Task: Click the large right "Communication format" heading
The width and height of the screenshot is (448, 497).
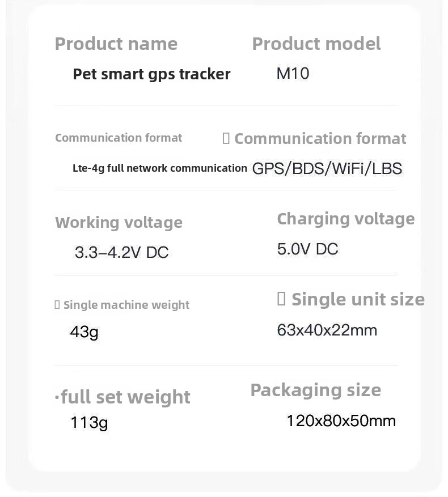Action: (320, 139)
